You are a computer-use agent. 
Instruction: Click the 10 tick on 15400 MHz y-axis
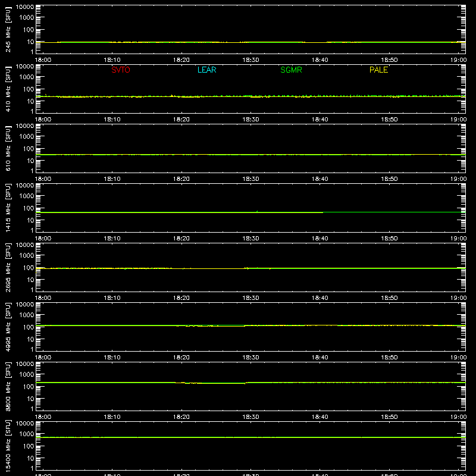click(x=30, y=458)
